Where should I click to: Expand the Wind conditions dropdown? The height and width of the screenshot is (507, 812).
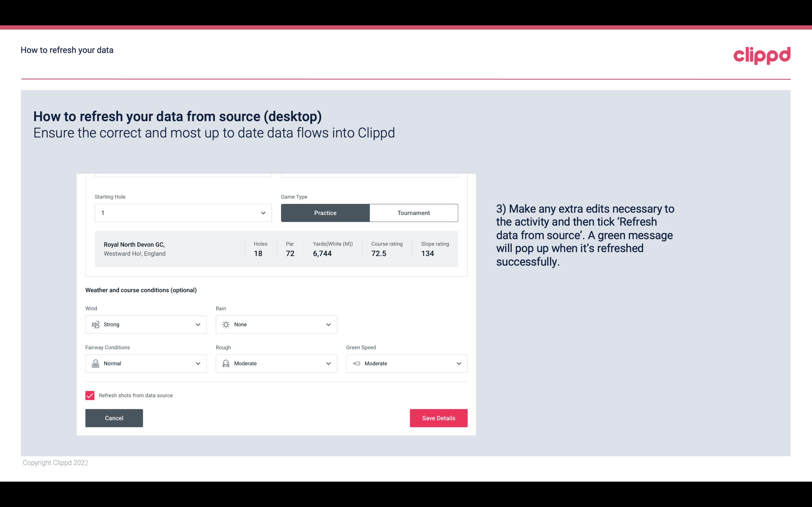point(198,324)
